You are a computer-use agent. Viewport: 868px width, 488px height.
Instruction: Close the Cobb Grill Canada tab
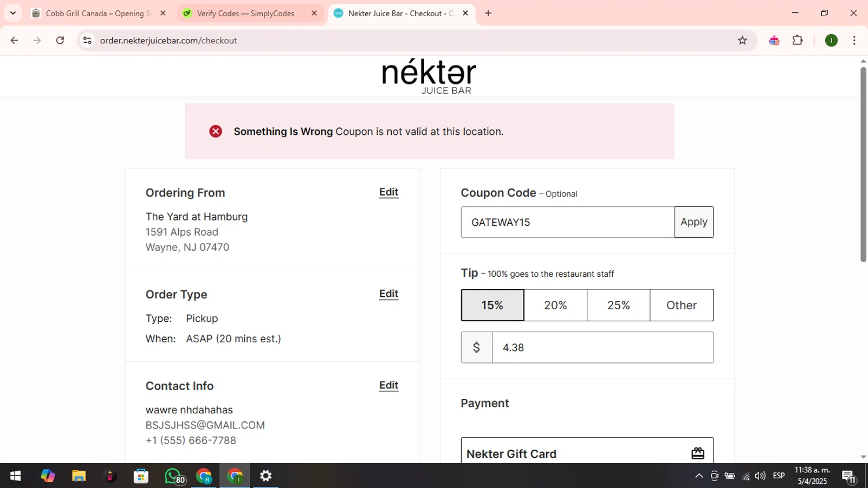[163, 13]
